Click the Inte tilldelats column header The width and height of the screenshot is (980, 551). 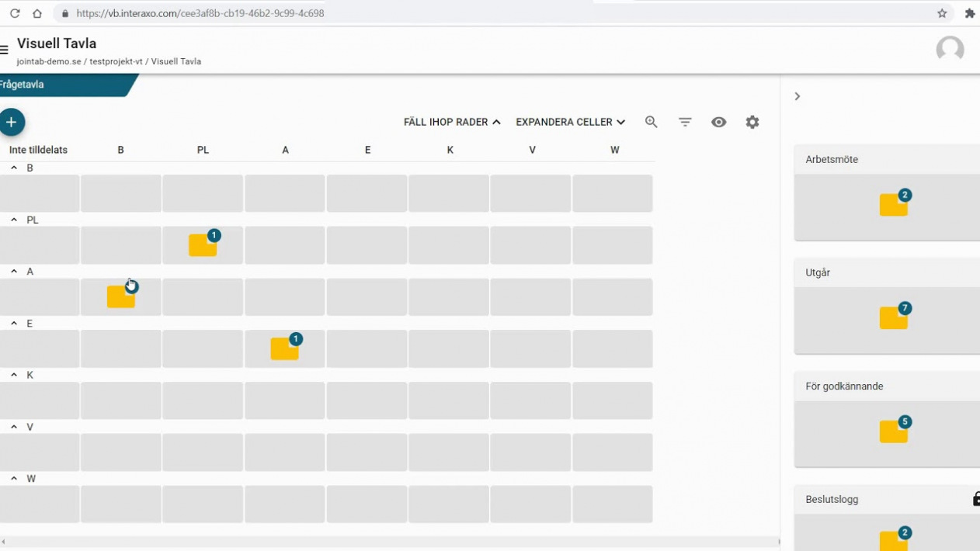(38, 150)
